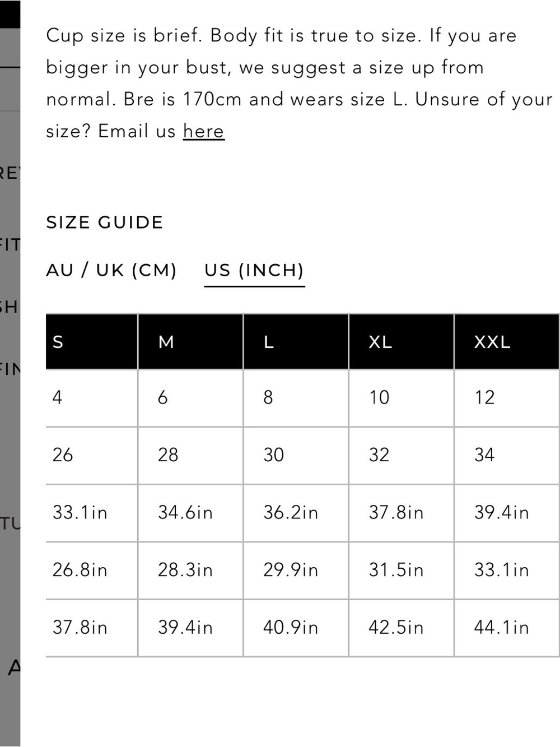The width and height of the screenshot is (560, 747).
Task: Click the S size column header
Action: [92, 341]
